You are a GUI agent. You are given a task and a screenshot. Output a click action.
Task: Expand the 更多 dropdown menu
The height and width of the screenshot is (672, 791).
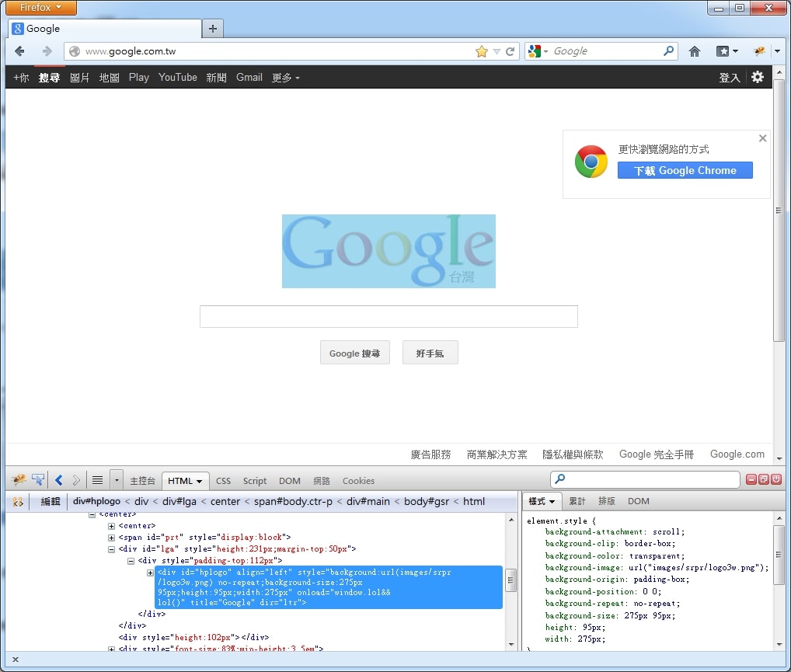tap(285, 78)
